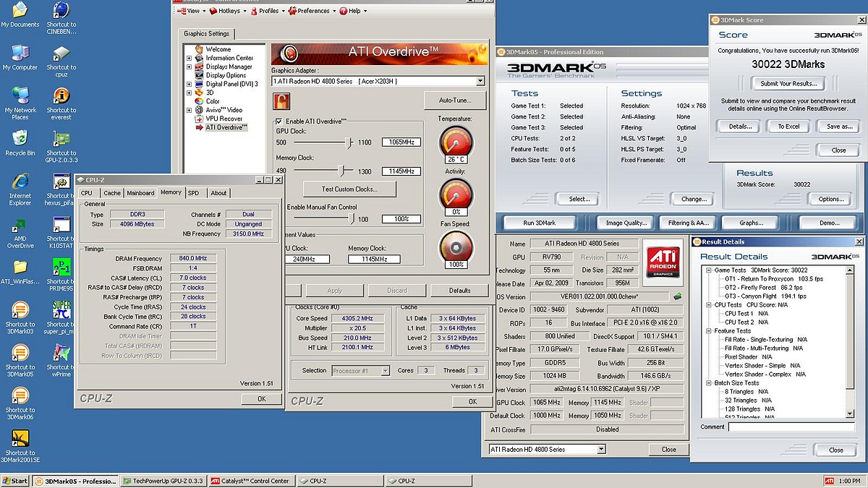The height and width of the screenshot is (488, 868).
Task: Click Submit Your Results in 3DMark Score
Action: click(788, 84)
